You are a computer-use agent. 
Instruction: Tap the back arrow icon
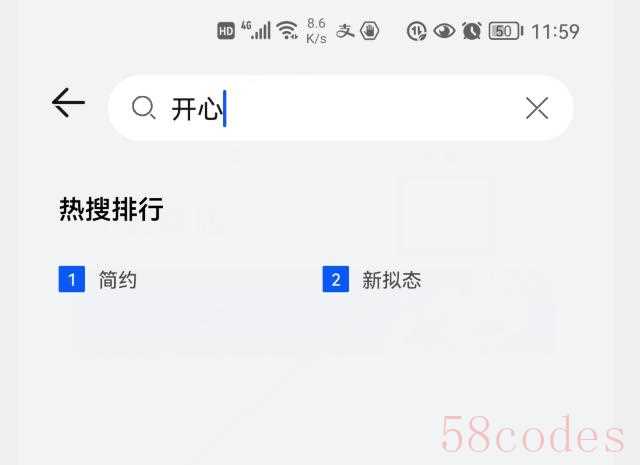click(68, 102)
